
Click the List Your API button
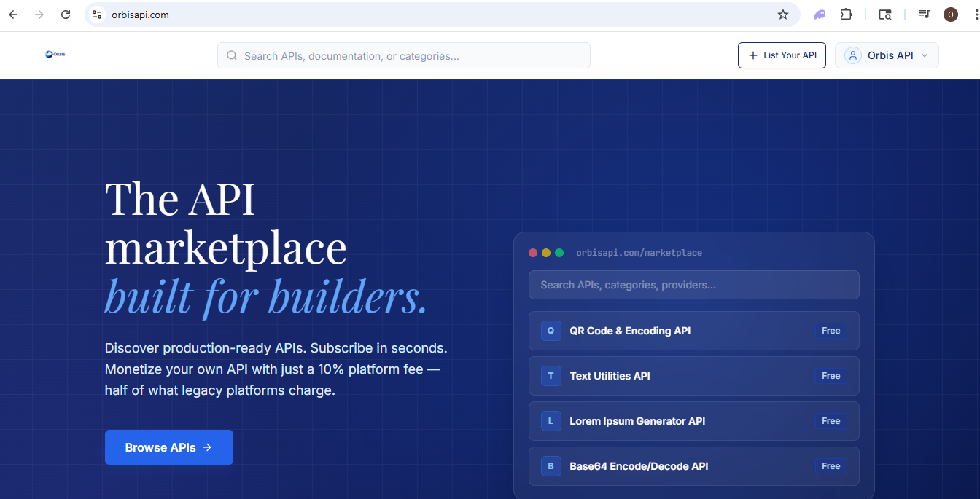pyautogui.click(x=782, y=55)
